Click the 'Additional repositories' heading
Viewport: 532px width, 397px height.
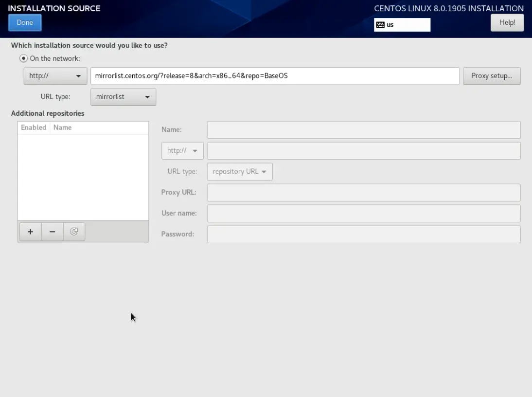click(x=48, y=113)
